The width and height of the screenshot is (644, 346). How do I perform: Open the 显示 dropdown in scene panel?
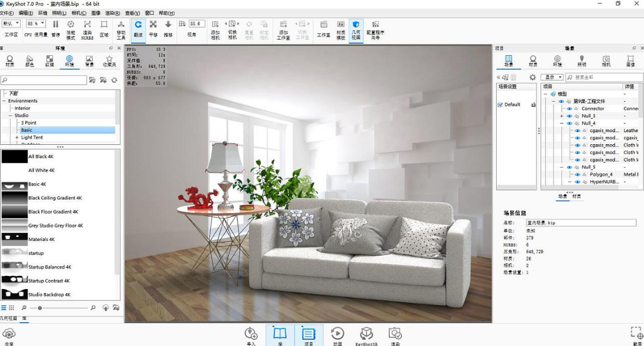click(x=552, y=77)
